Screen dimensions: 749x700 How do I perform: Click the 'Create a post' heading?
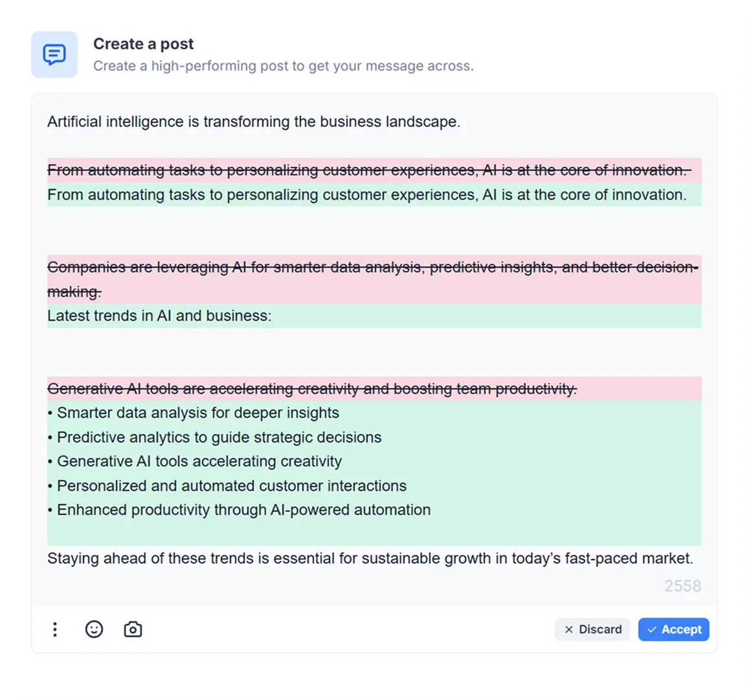pyautogui.click(x=143, y=43)
